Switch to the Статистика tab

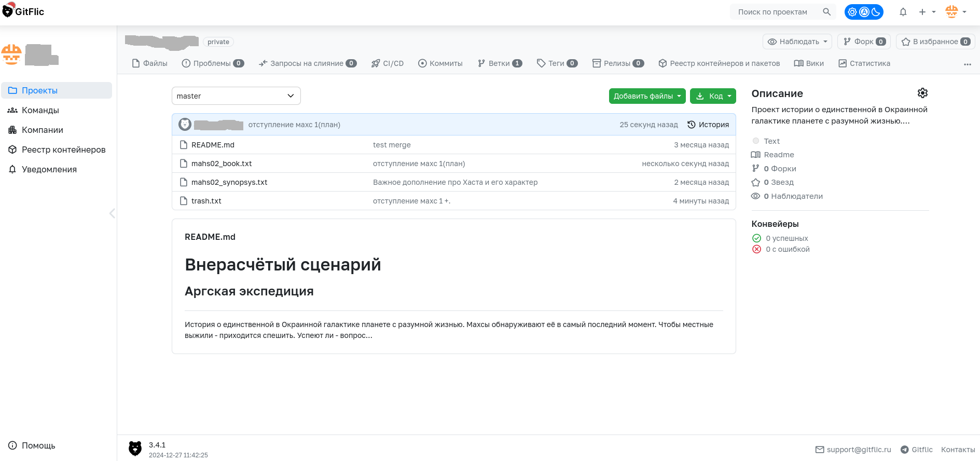point(864,63)
